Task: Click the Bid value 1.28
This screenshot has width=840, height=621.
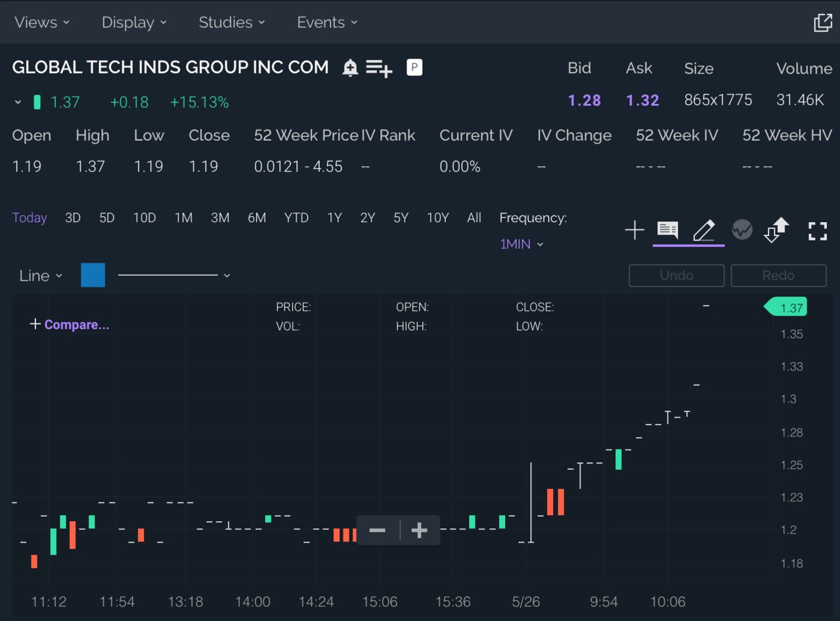Action: [x=585, y=101]
